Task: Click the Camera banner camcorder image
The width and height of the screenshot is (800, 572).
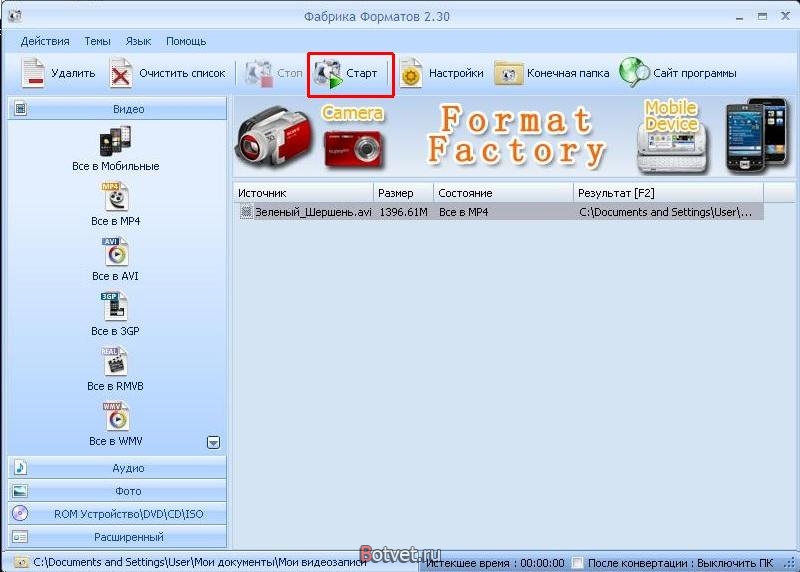Action: coord(274,135)
